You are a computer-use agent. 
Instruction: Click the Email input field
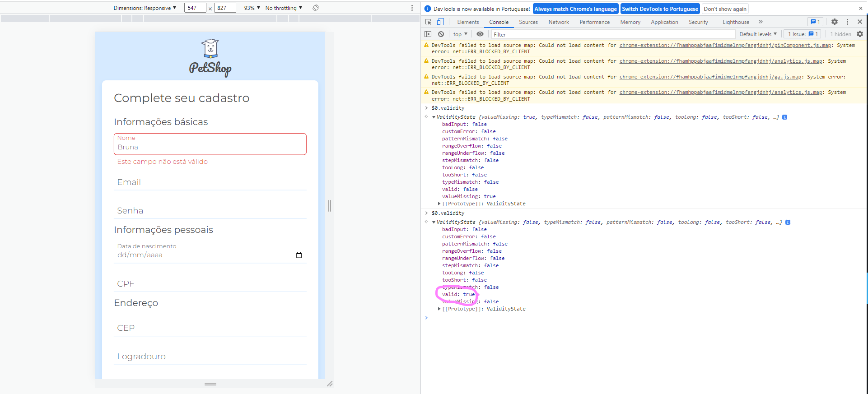pyautogui.click(x=210, y=182)
